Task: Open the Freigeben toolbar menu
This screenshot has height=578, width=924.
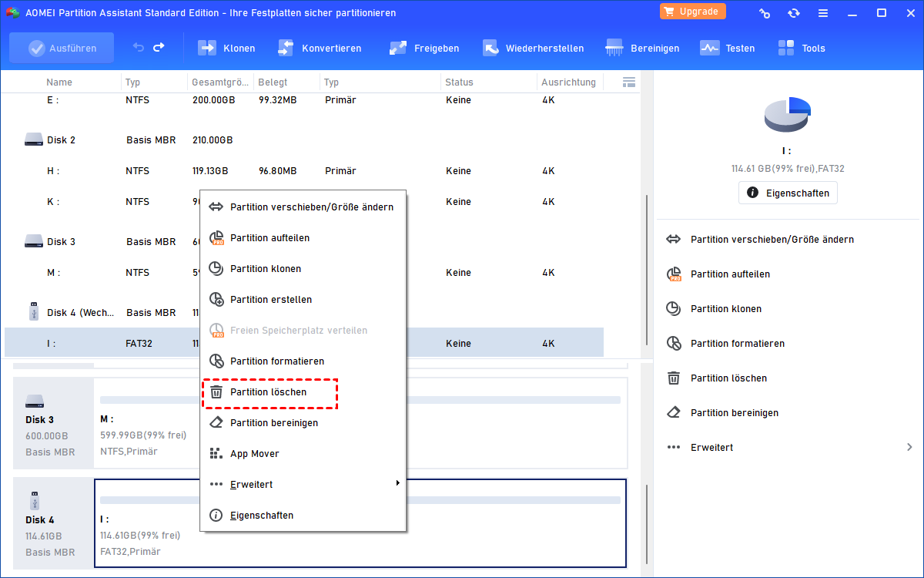Action: coord(424,48)
